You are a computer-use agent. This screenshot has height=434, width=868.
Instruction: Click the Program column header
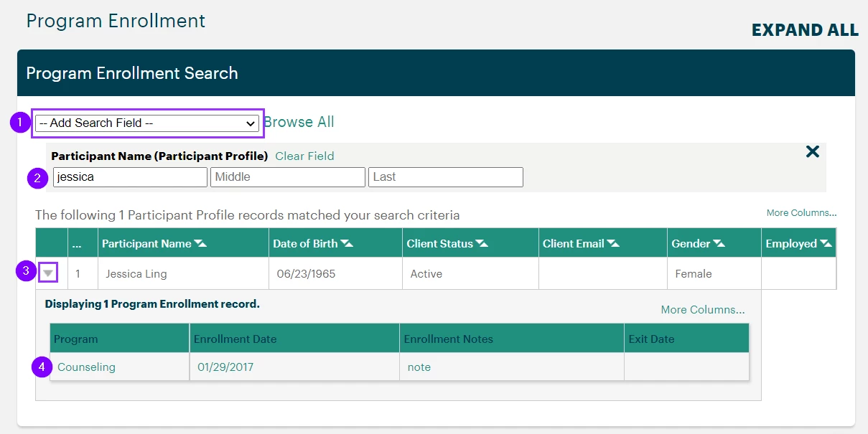click(120, 339)
